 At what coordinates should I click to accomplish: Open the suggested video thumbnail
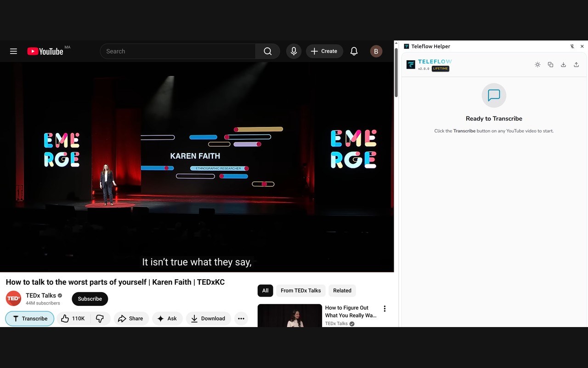click(x=290, y=316)
